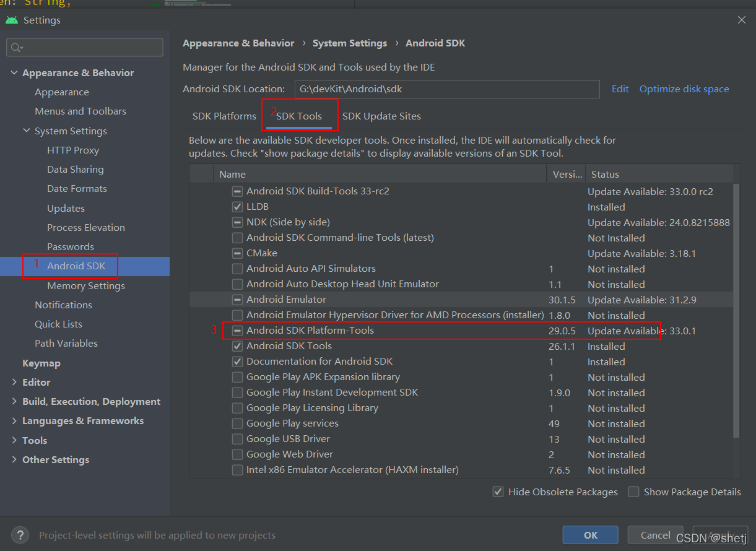Viewport: 756px width, 551px height.
Task: Select Android SDK in sidebar
Action: coord(76,266)
